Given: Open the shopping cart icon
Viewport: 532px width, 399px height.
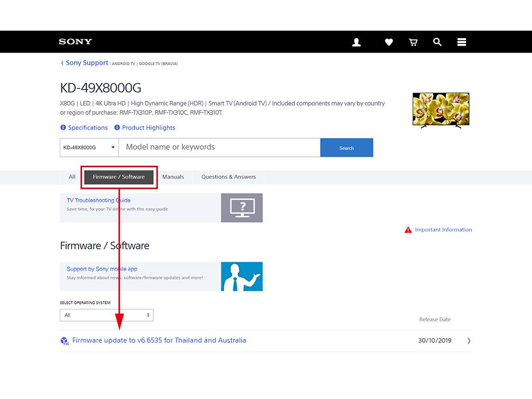Looking at the screenshot, I should pos(413,42).
